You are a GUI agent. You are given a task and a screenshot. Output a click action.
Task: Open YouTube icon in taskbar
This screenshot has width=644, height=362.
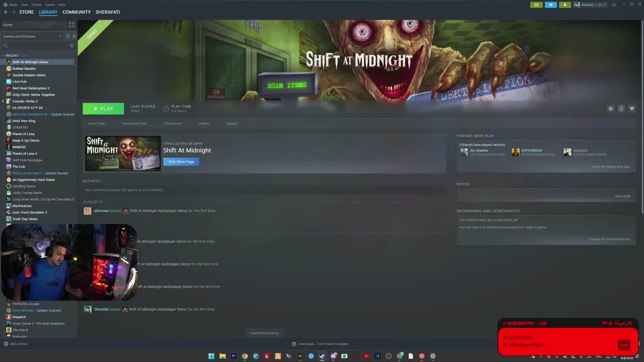coord(366,356)
